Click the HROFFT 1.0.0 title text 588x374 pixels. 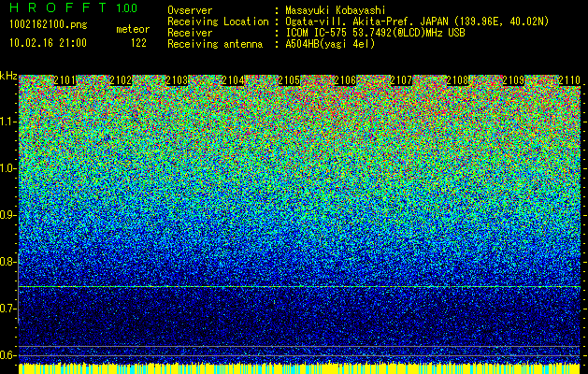pyautogui.click(x=74, y=7)
